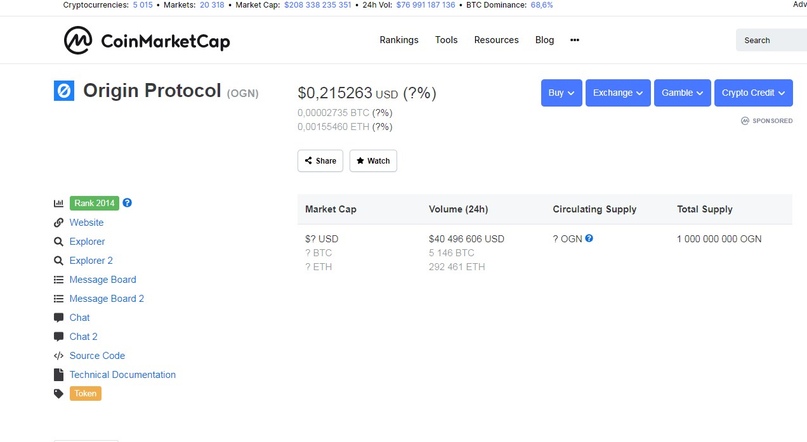Click the Market Cap value $208 338 235 351
The image size is (807, 442).
tap(318, 5)
